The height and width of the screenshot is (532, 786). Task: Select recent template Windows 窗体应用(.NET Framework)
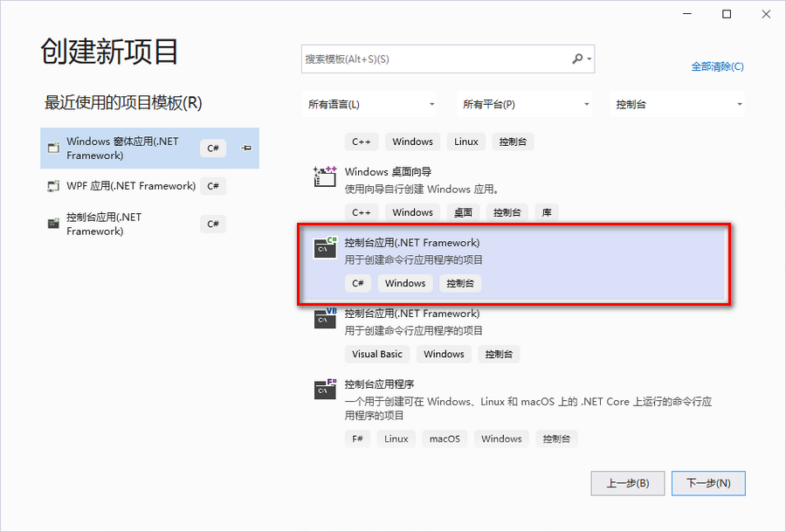[149, 148]
